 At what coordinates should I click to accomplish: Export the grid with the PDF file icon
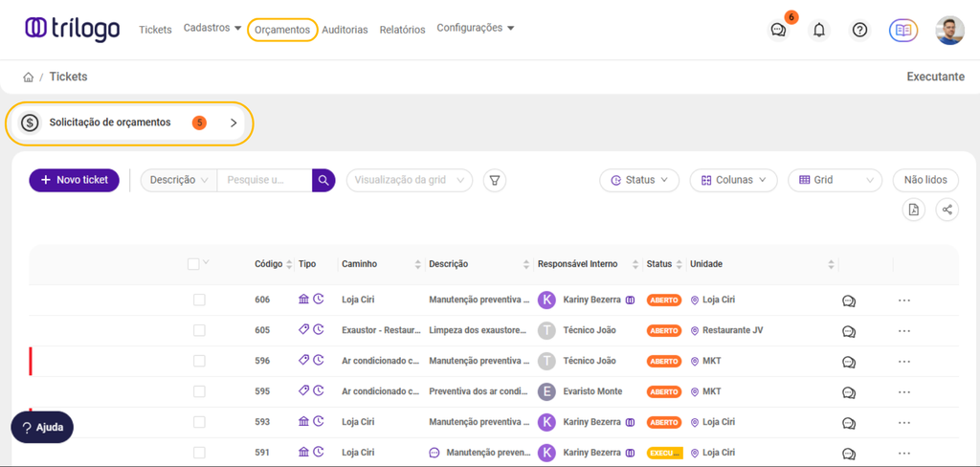(914, 210)
